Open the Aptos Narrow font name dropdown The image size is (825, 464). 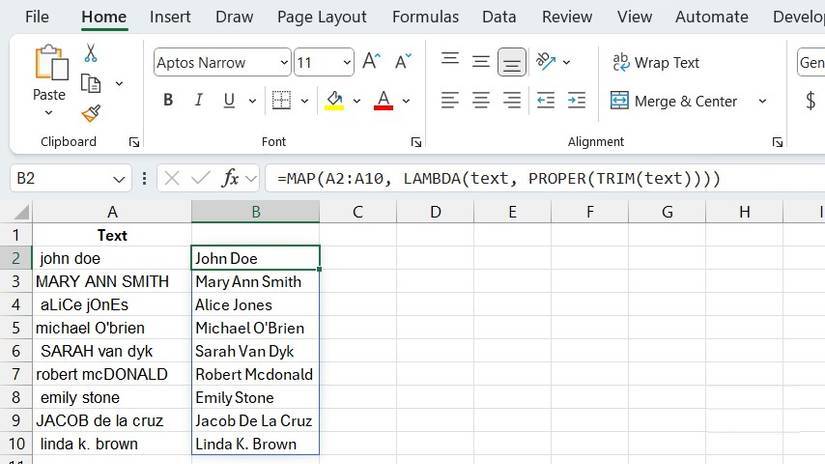pos(284,63)
